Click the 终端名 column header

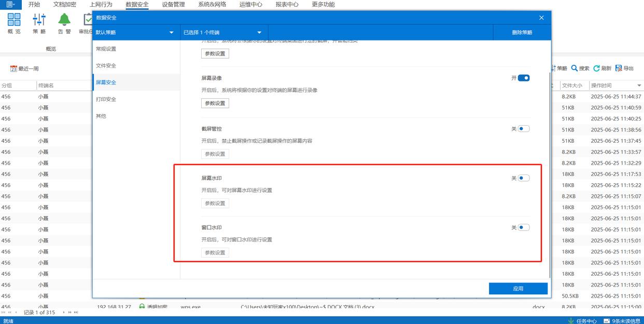(x=63, y=86)
